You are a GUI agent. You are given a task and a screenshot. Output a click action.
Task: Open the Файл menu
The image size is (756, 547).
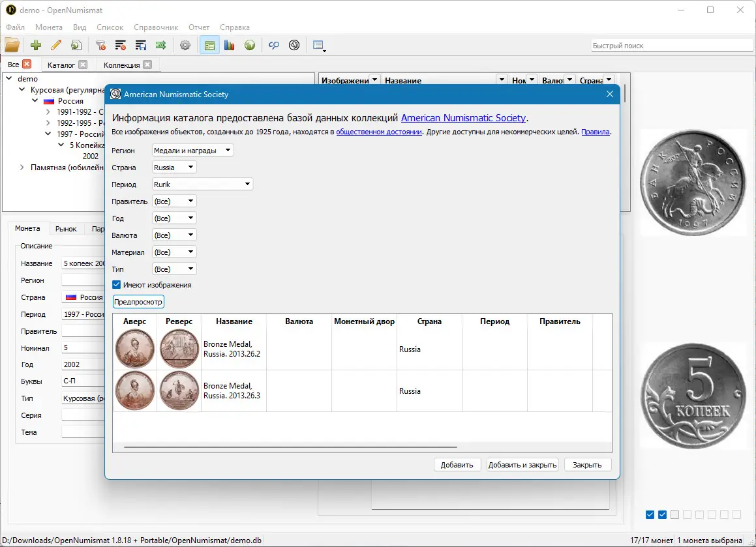click(x=16, y=27)
